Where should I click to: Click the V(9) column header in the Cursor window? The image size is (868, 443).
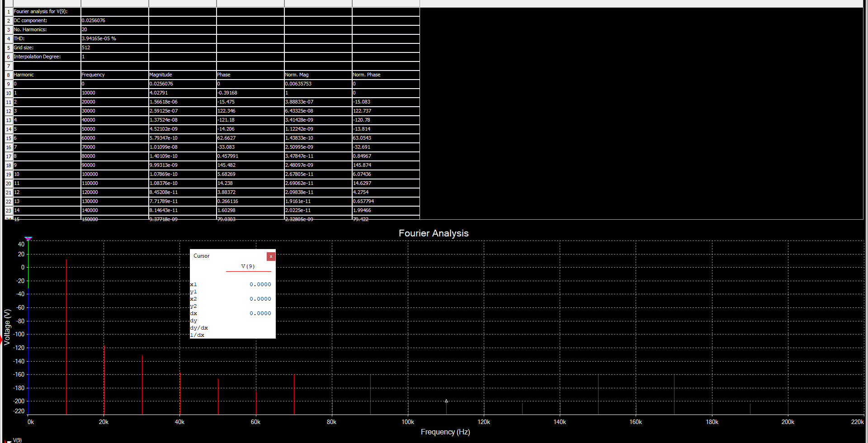click(248, 266)
